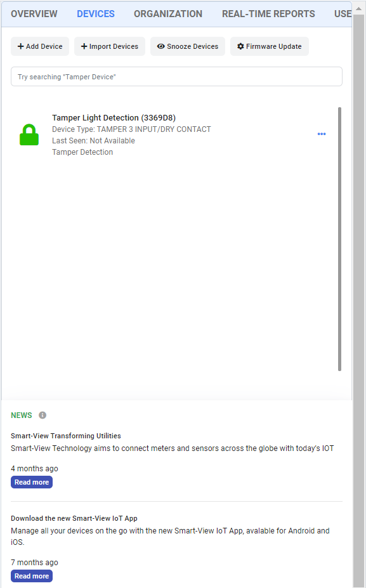The height and width of the screenshot is (588, 366).
Task: Open the partially visible Users tab
Action: click(343, 14)
